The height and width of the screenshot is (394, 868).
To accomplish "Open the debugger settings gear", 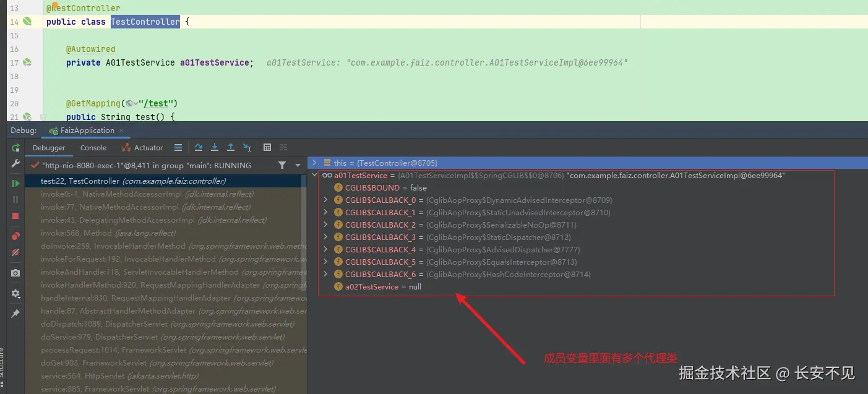I will coord(15,293).
